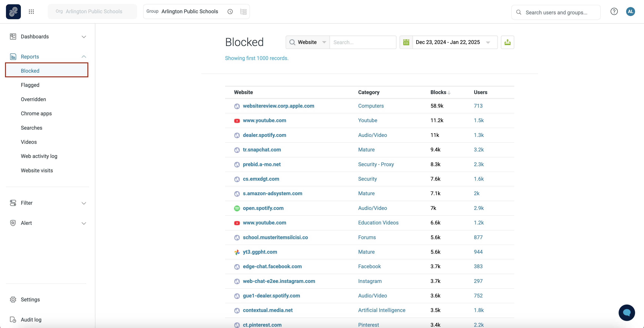Click the YouTube icon in Education Videos row
This screenshot has width=644, height=328.
237,223
